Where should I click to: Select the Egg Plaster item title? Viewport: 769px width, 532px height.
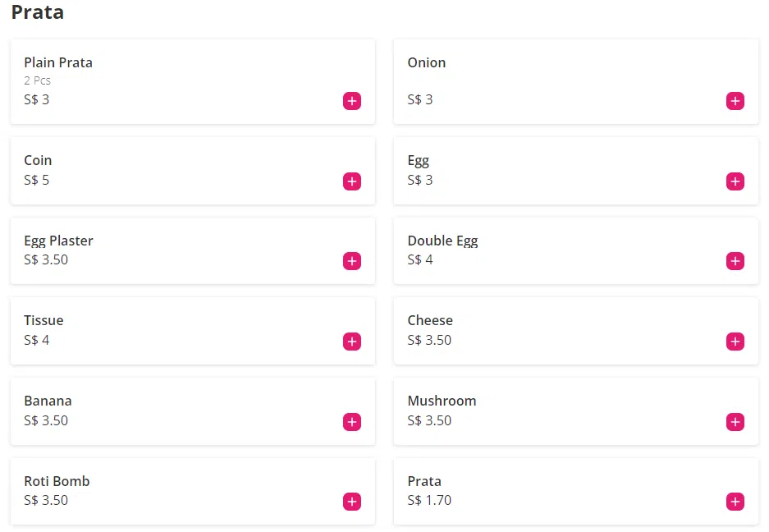point(58,241)
